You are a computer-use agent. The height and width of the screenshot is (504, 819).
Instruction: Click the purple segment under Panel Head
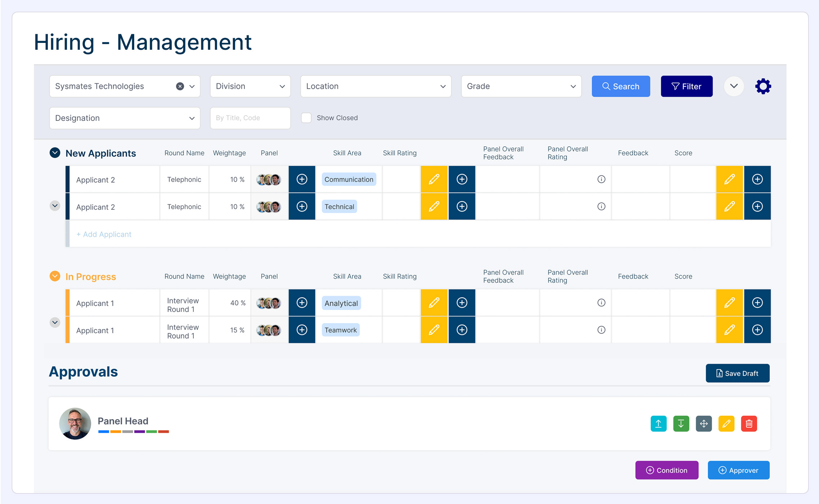[139, 432]
